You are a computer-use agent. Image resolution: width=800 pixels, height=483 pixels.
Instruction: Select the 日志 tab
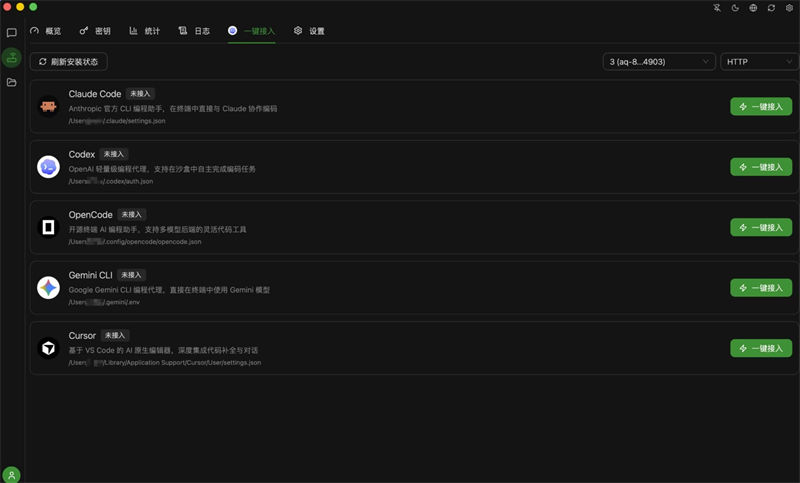click(194, 31)
